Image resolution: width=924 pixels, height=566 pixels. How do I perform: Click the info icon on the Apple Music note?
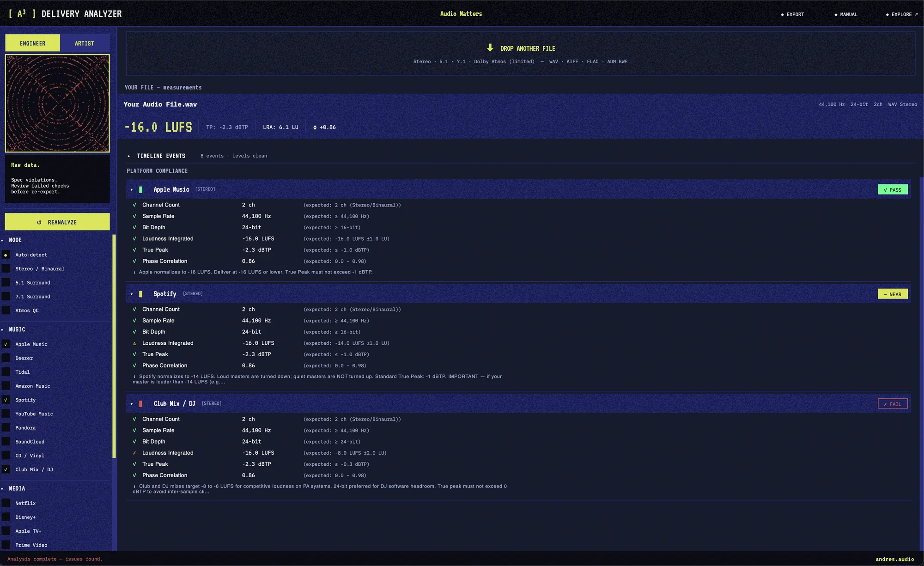[134, 272]
